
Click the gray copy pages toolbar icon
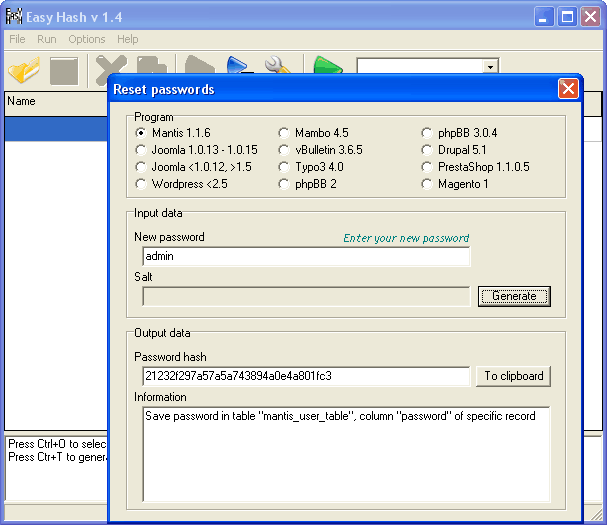[152, 65]
